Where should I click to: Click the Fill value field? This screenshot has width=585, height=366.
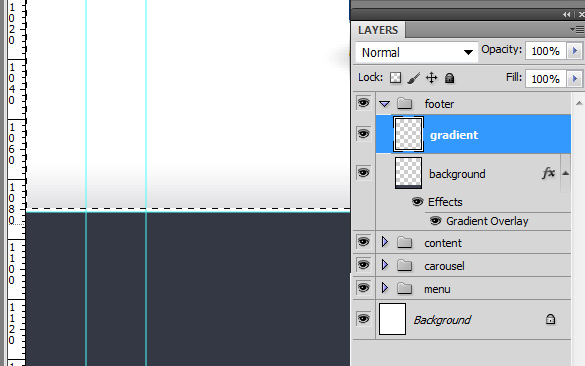(x=546, y=79)
